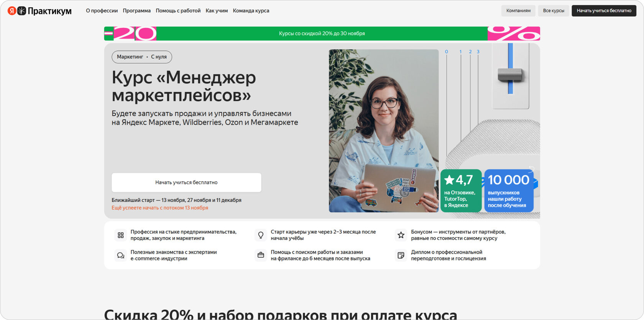Image resolution: width=644 pixels, height=320 pixels.
Task: Click the black Practicum star logo icon
Action: coord(22,11)
